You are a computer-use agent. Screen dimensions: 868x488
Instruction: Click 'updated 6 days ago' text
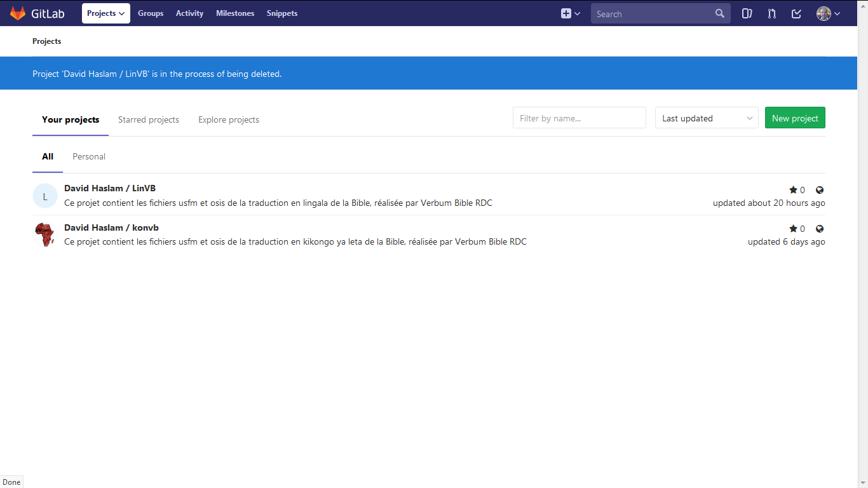787,242
